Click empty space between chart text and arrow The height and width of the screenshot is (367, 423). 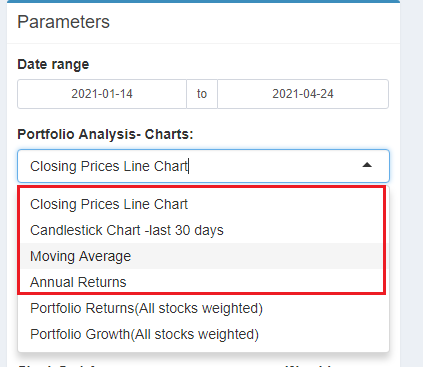pyautogui.click(x=273, y=166)
